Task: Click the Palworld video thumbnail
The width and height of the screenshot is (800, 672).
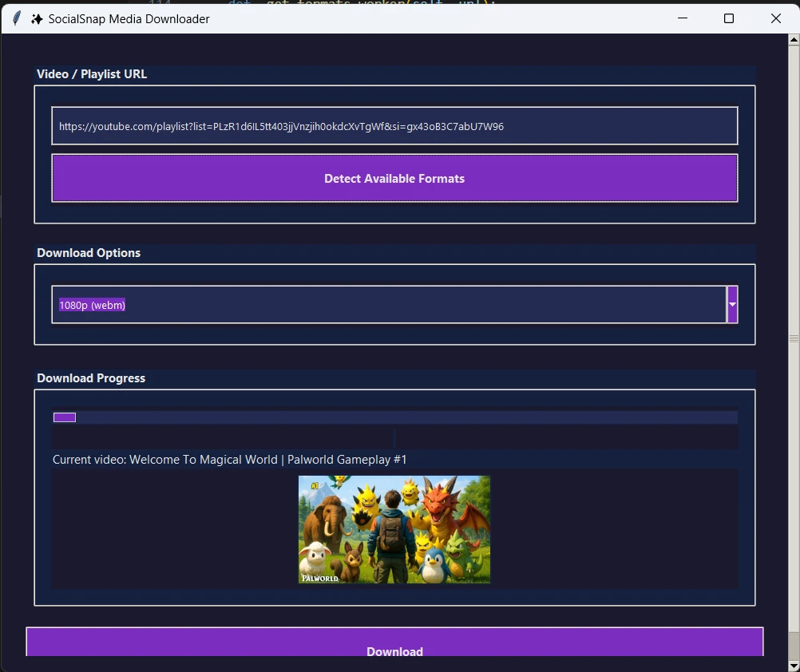Action: pyautogui.click(x=394, y=529)
